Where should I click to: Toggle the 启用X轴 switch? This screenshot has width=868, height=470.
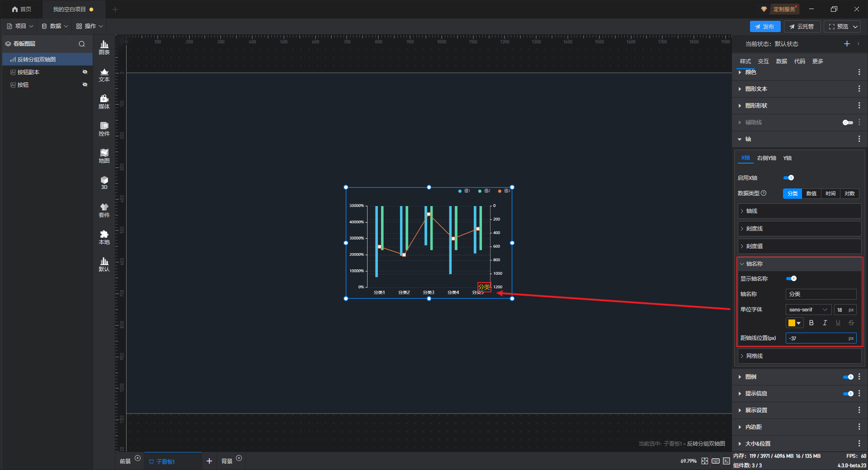pos(788,178)
